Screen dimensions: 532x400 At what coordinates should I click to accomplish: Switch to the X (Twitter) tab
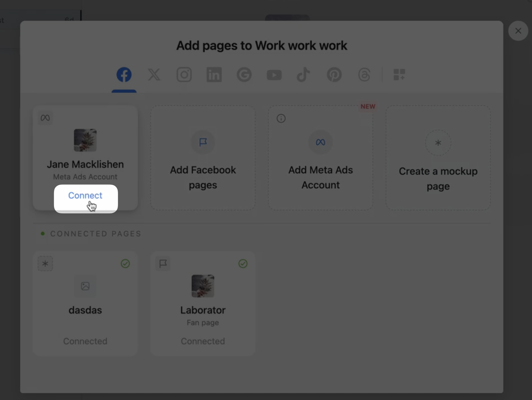pyautogui.click(x=154, y=75)
